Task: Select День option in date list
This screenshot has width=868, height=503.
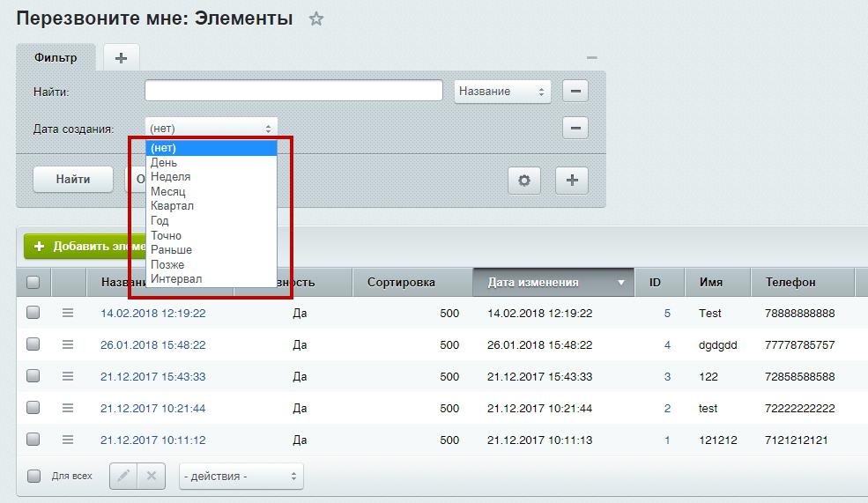Action: [x=211, y=163]
